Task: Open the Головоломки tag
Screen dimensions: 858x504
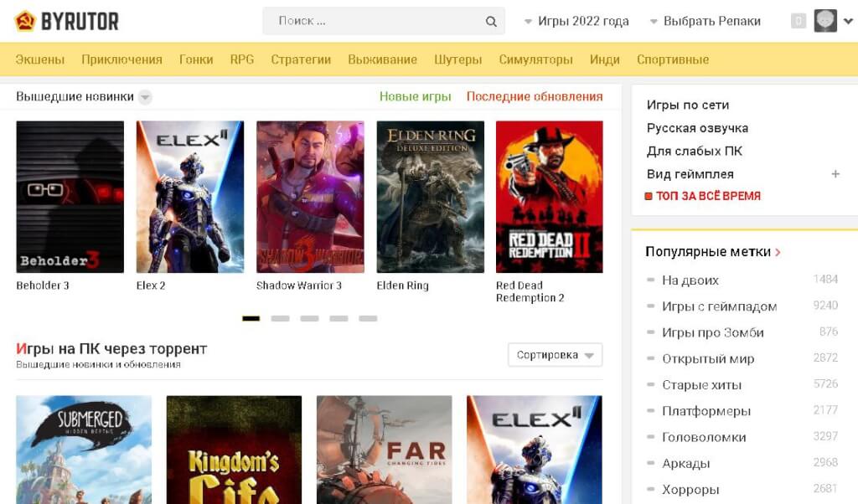Action: coord(704,437)
